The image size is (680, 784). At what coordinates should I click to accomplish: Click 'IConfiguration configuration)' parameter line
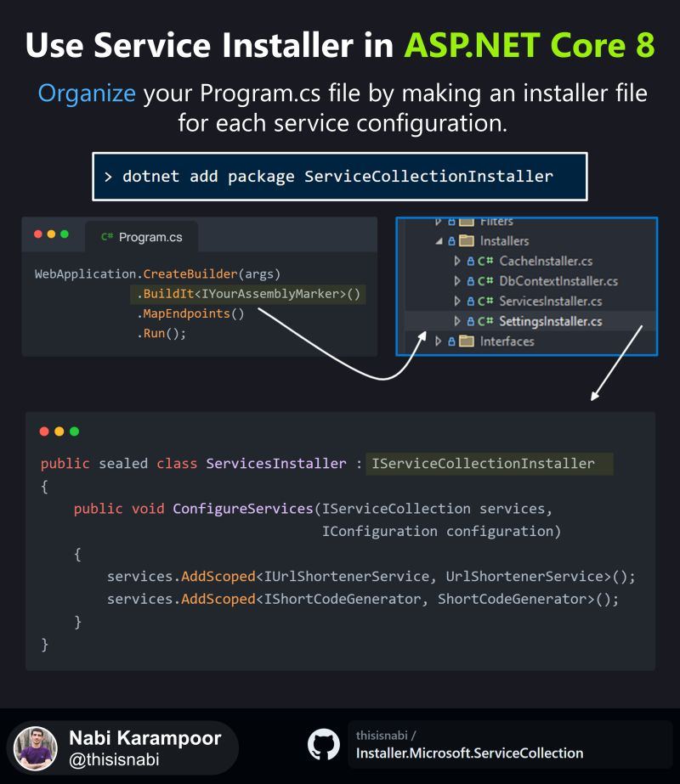pyautogui.click(x=441, y=531)
